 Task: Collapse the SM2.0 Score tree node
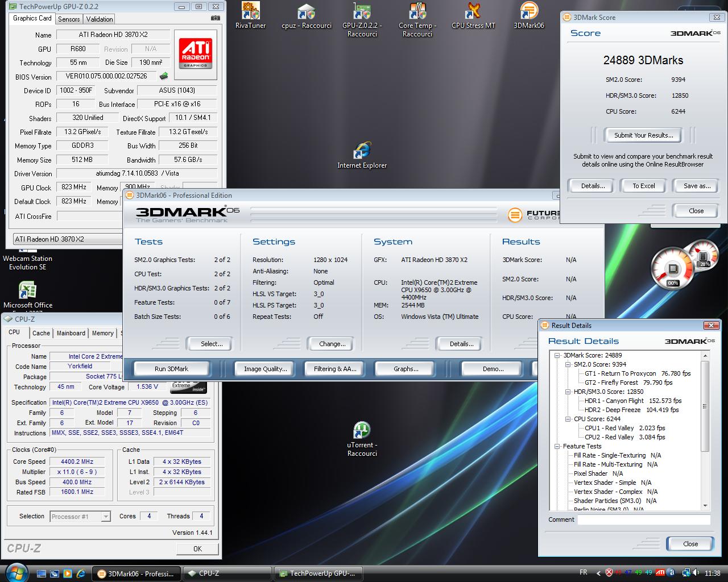[569, 364]
